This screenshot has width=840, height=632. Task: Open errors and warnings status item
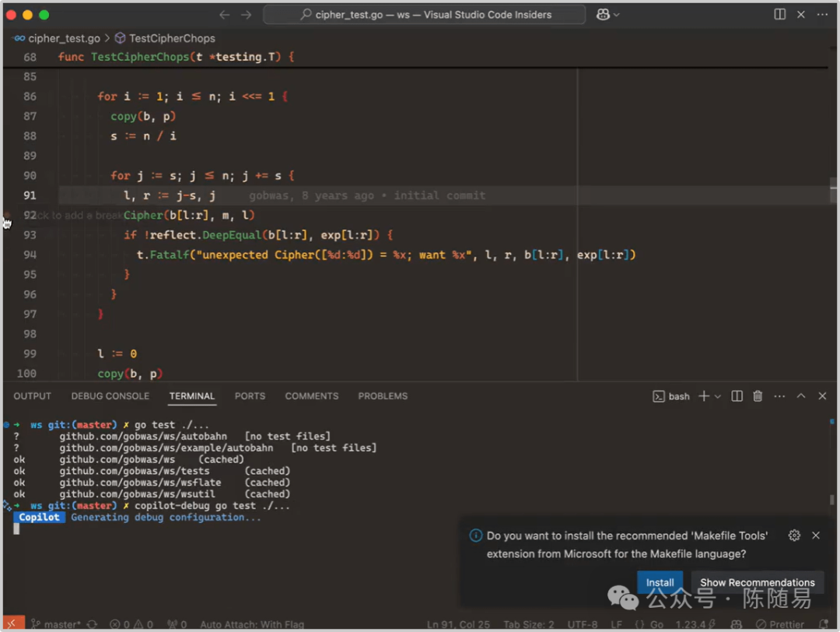(131, 624)
